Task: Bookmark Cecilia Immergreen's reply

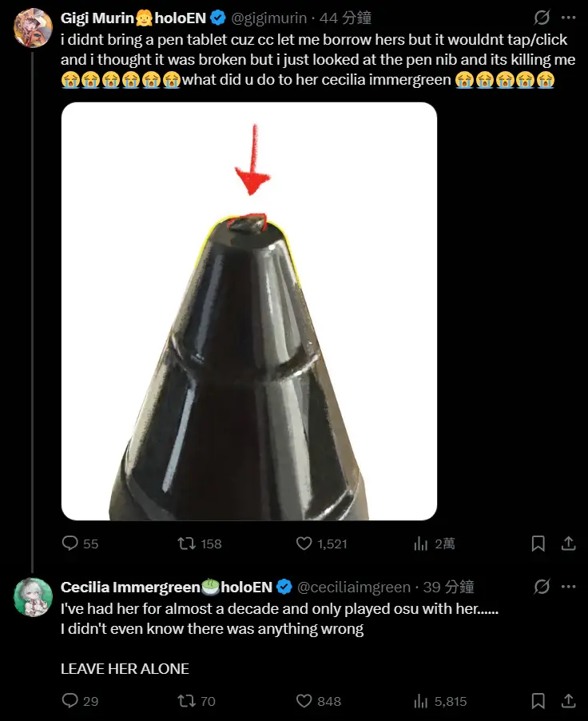Action: click(538, 701)
